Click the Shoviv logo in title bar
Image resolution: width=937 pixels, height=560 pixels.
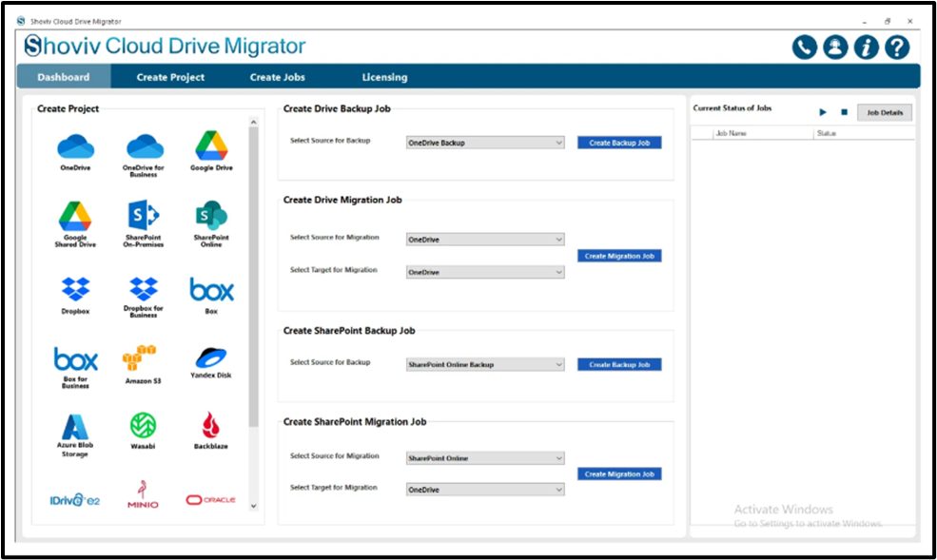coord(22,21)
